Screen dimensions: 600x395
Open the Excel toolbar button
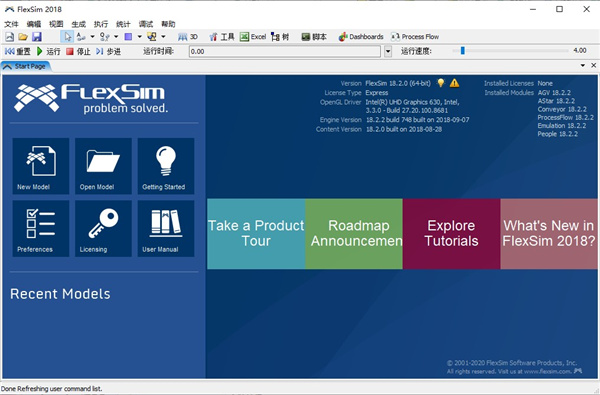[253, 37]
